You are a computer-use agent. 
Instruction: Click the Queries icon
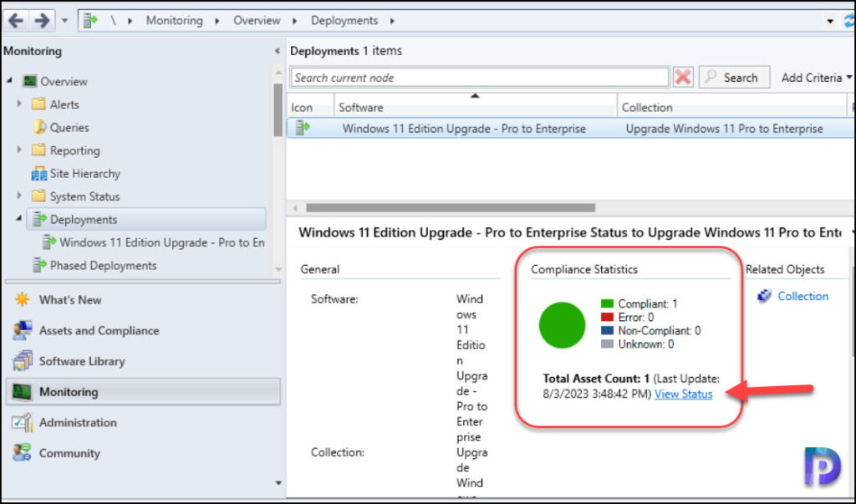coord(38,127)
